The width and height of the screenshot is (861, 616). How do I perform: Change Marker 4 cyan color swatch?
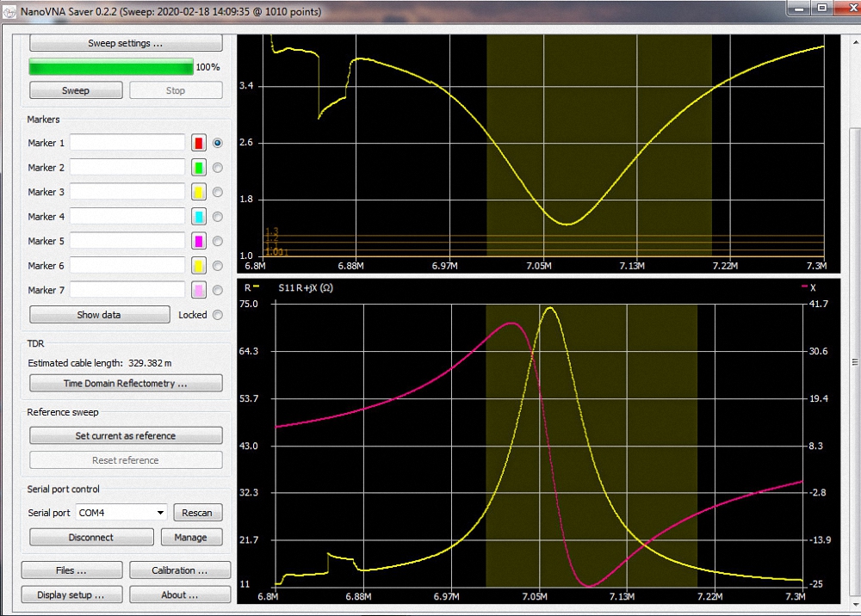tap(199, 217)
